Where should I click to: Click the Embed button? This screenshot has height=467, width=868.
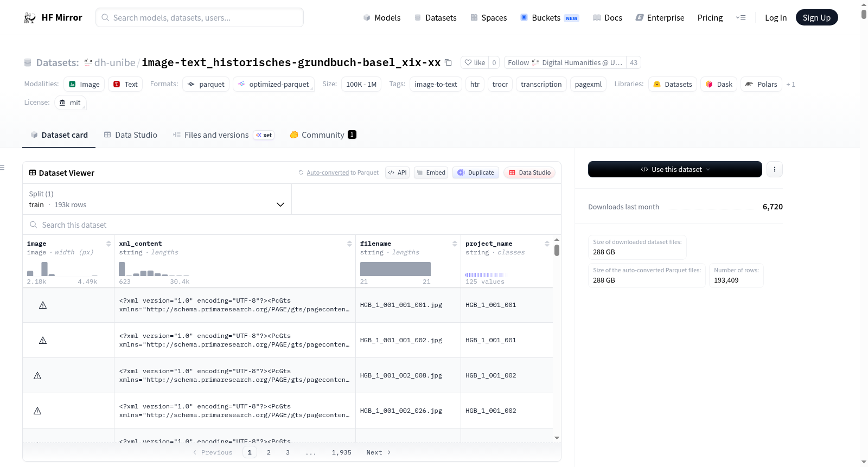click(x=431, y=172)
